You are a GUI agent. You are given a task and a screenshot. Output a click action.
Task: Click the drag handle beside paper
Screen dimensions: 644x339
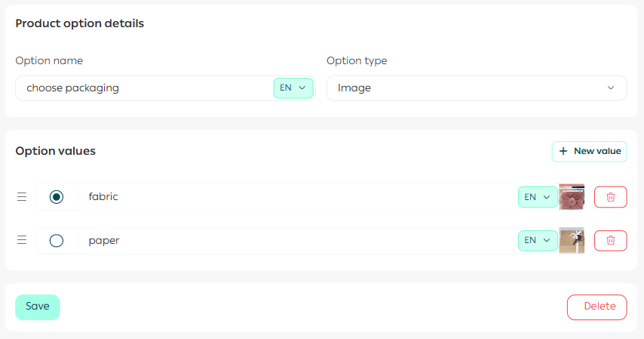(22, 241)
